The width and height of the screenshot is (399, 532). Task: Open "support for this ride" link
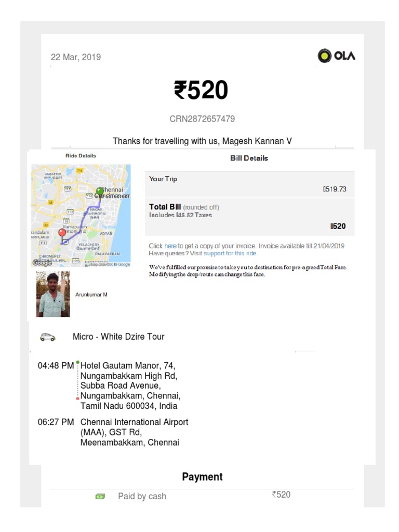pyautogui.click(x=230, y=254)
